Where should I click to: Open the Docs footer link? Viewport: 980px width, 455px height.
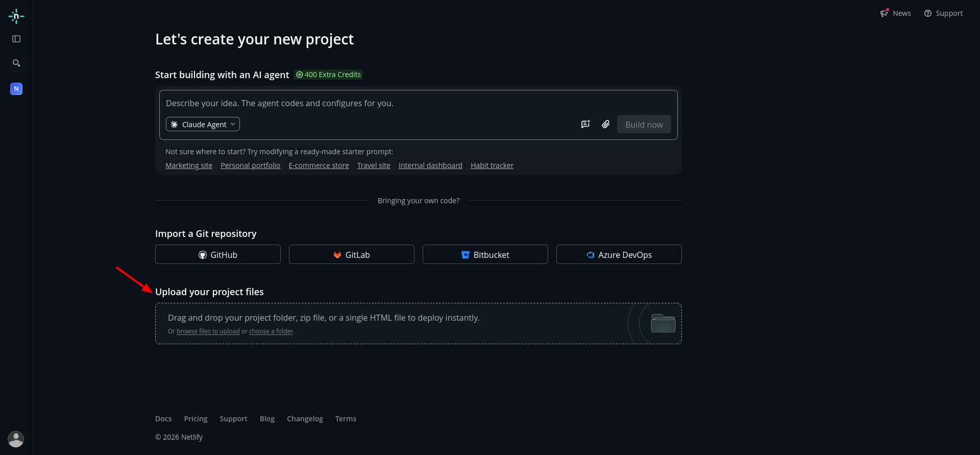[x=163, y=419]
